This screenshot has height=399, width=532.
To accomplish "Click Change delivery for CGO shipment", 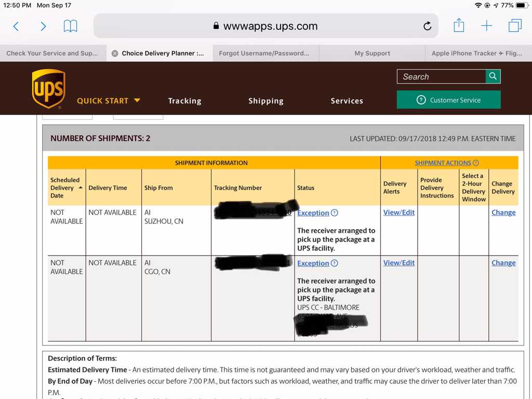I will (x=503, y=262).
